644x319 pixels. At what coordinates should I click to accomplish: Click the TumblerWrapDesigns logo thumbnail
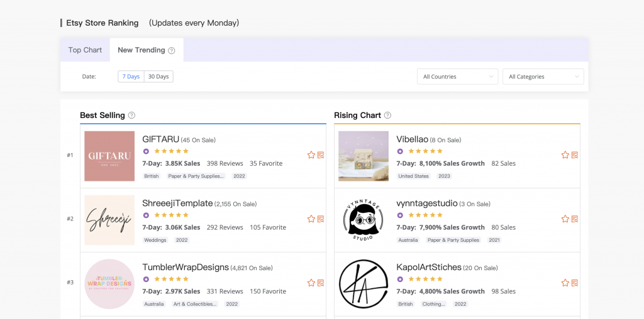click(x=109, y=284)
